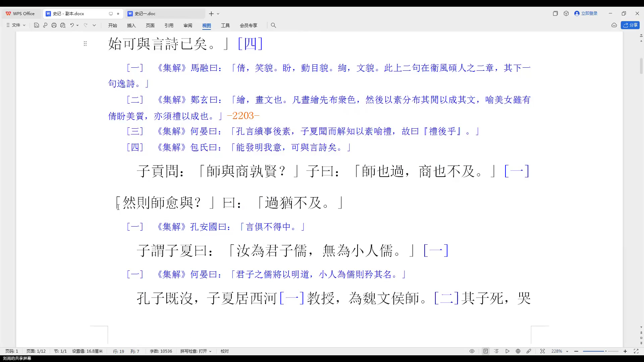Click the zoom out minus button
Image resolution: width=644 pixels, height=362 pixels.
[576, 351]
